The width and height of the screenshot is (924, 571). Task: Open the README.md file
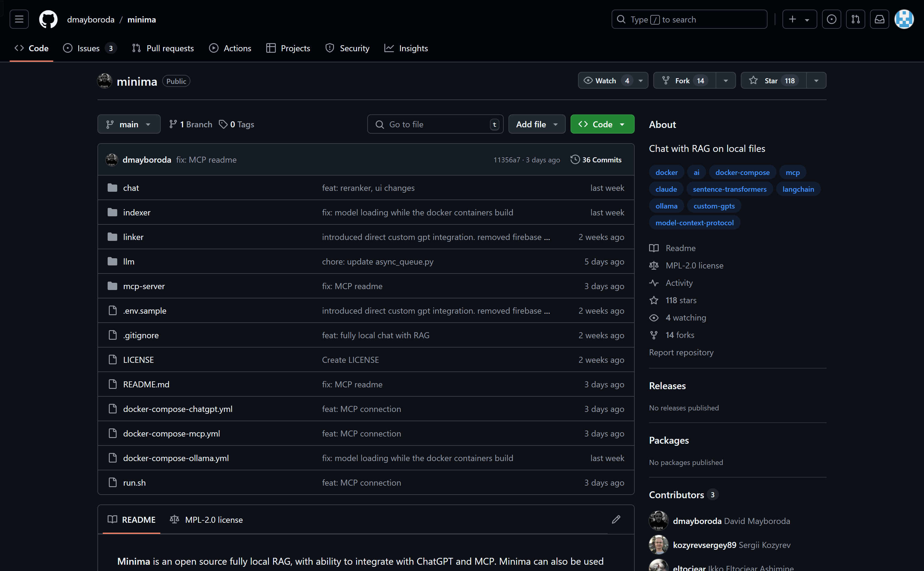pyautogui.click(x=146, y=384)
